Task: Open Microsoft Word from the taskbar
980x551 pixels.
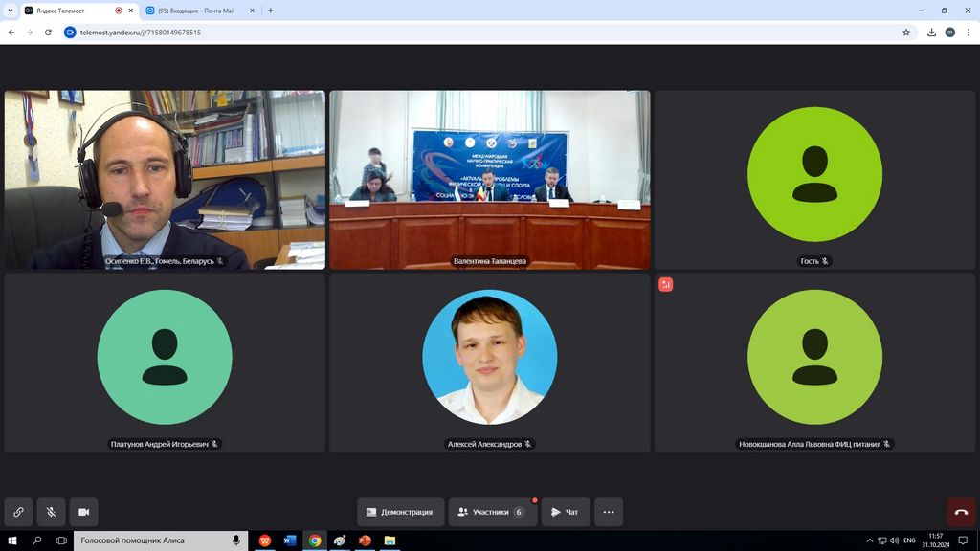Action: click(x=290, y=540)
